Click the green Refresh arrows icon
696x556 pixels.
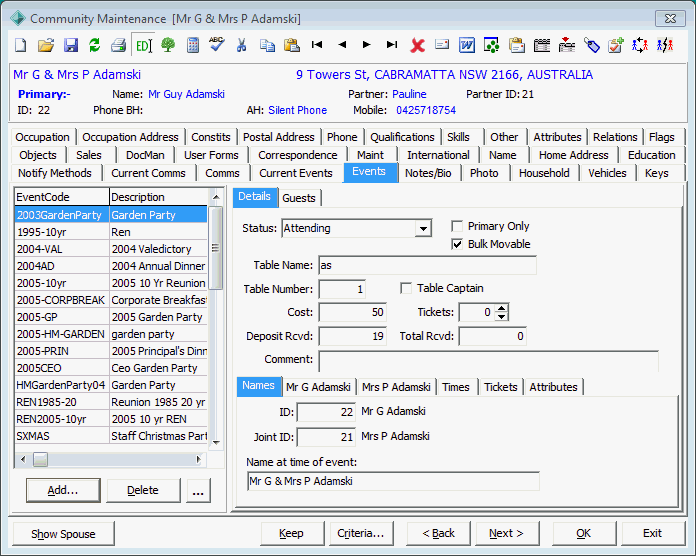tap(95, 45)
